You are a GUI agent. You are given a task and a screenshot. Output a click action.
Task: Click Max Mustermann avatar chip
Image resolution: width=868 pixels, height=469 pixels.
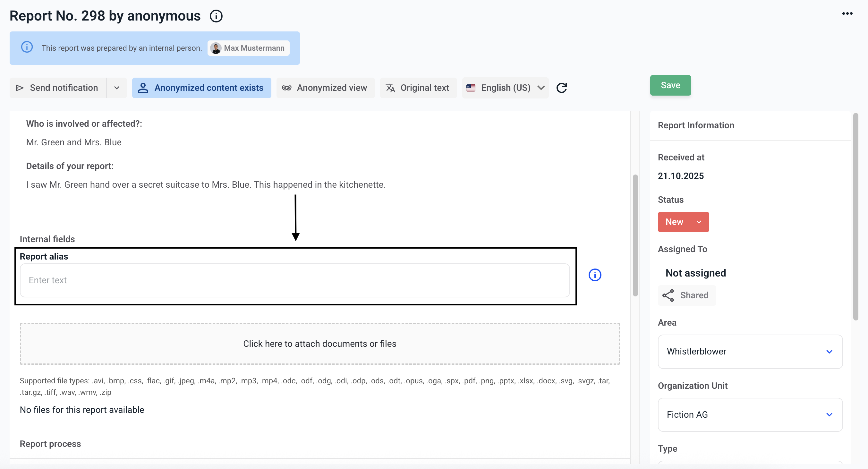[x=249, y=48]
